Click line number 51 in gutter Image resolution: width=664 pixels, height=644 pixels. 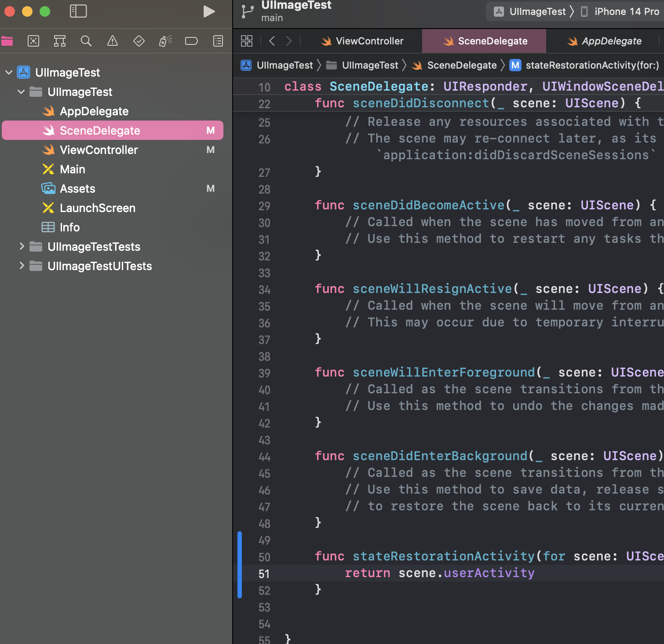(x=264, y=574)
